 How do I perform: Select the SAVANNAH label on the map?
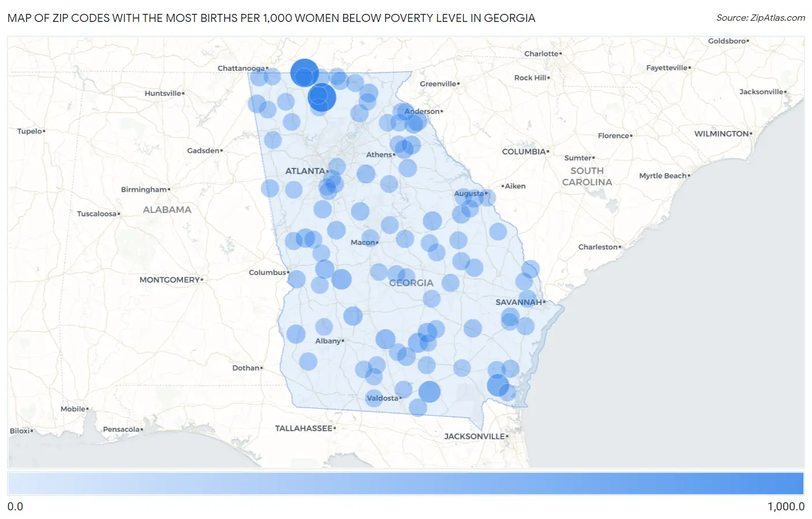pos(519,302)
